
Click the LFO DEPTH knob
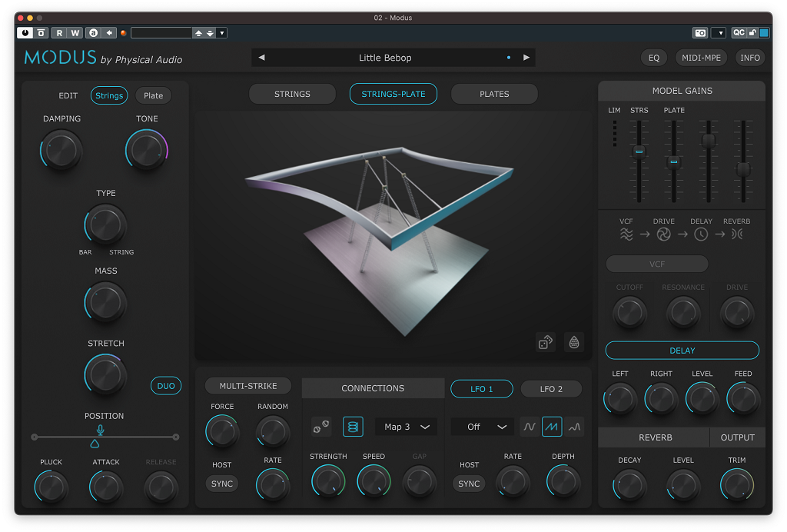pyautogui.click(x=563, y=481)
